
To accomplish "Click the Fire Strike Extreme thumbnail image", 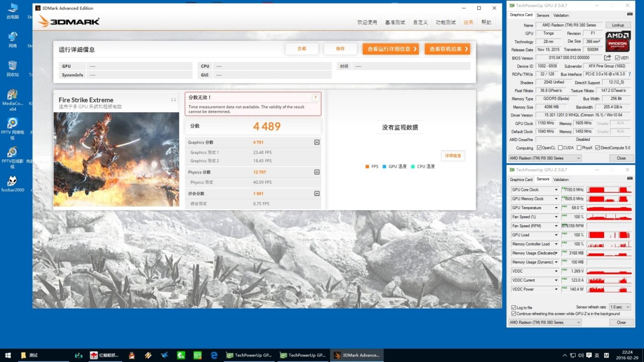I will pos(116,159).
